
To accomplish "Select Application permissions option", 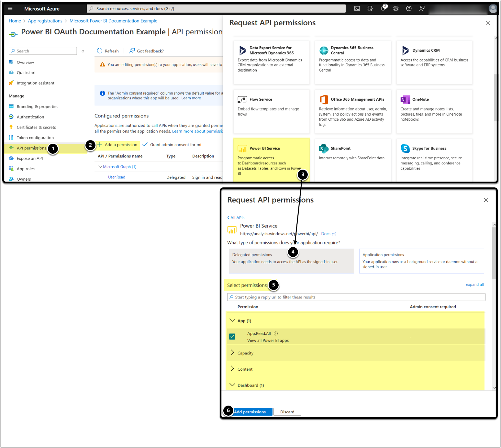I will click(421, 261).
